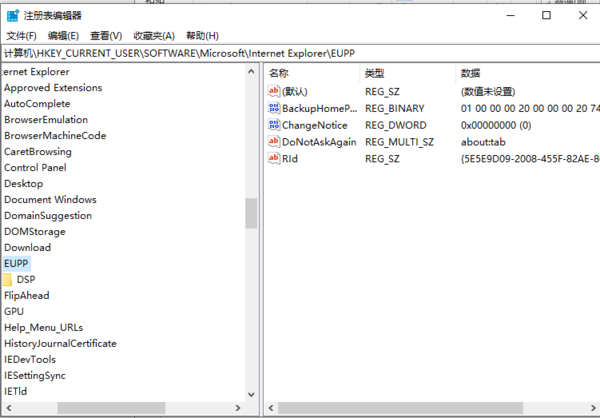The width and height of the screenshot is (600, 418).
Task: Click the Registry Editor app icon in title bar
Action: coord(12,15)
